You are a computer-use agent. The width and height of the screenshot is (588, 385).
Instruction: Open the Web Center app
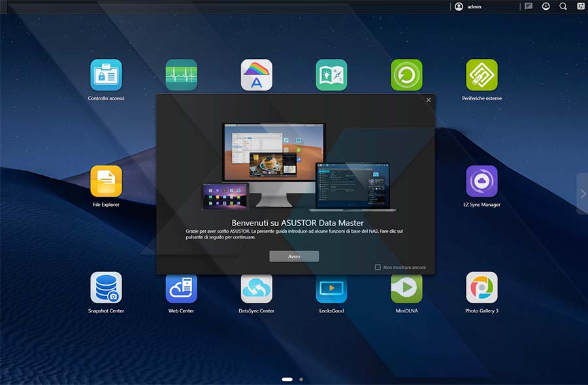click(181, 288)
